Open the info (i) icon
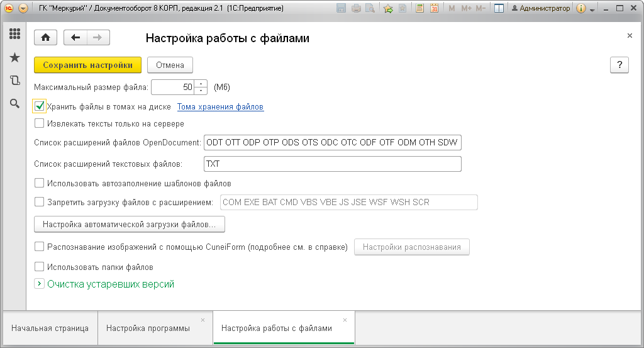644x348 pixels. tap(580, 8)
